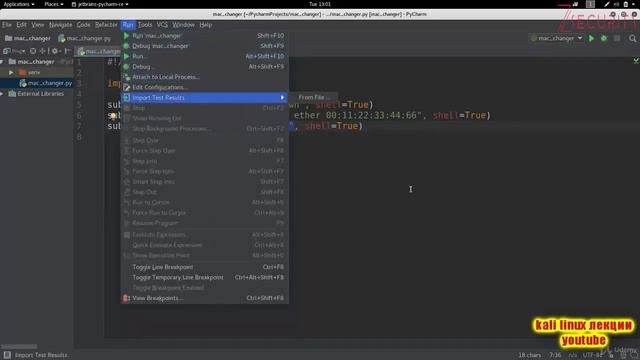Choose Run 'mac_changer' menu entry
This screenshot has height=360, width=640.
tap(204, 36)
